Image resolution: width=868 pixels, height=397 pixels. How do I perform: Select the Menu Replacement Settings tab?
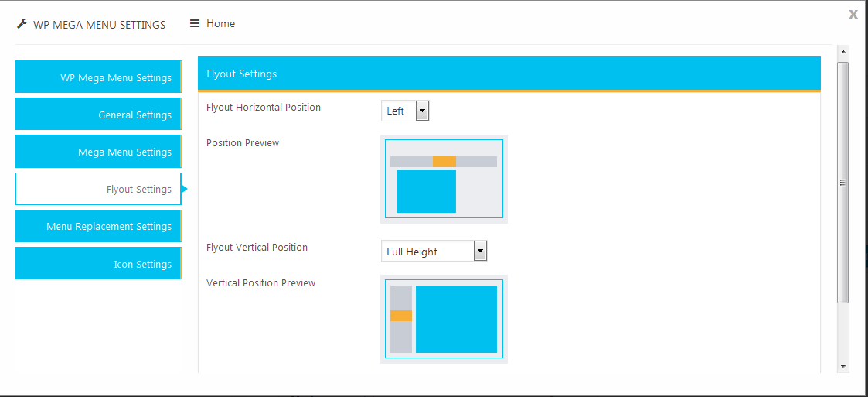98,226
